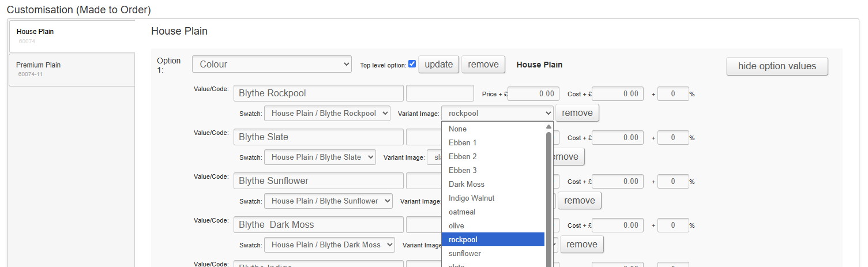868x267 pixels.
Task: Click the remove button beside update
Action: click(x=483, y=65)
